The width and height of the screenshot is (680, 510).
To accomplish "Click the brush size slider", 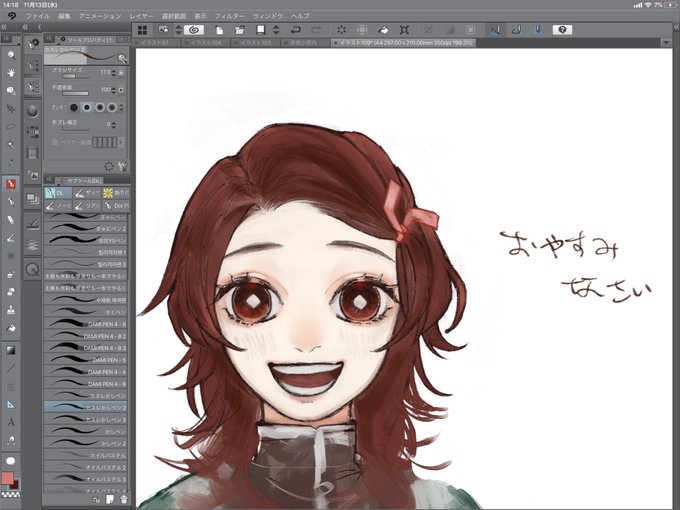I will click(x=75, y=76).
